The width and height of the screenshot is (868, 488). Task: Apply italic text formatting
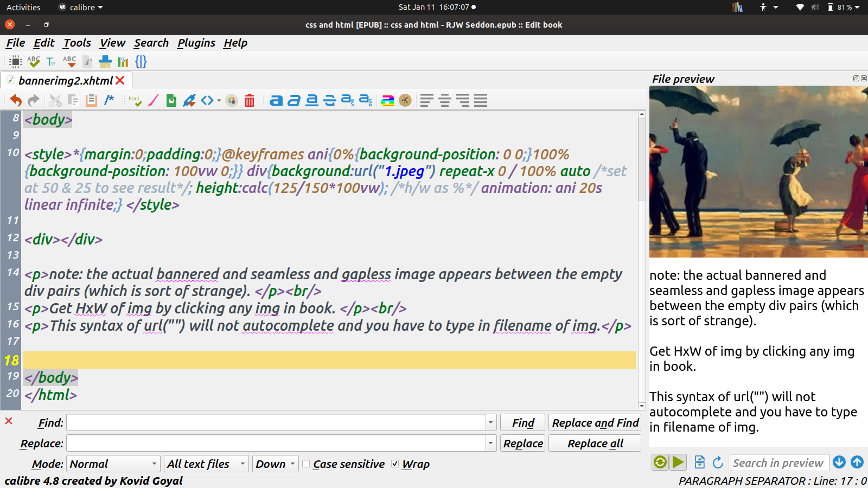coord(294,100)
